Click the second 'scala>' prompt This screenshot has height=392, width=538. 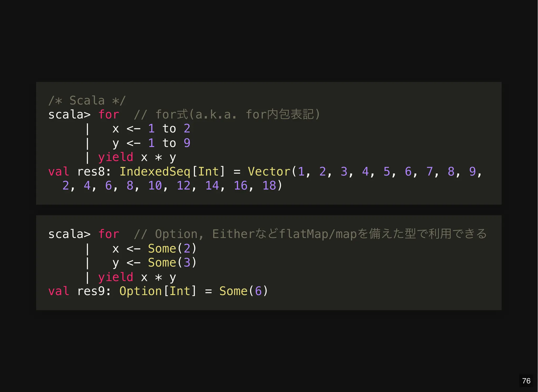click(x=69, y=234)
